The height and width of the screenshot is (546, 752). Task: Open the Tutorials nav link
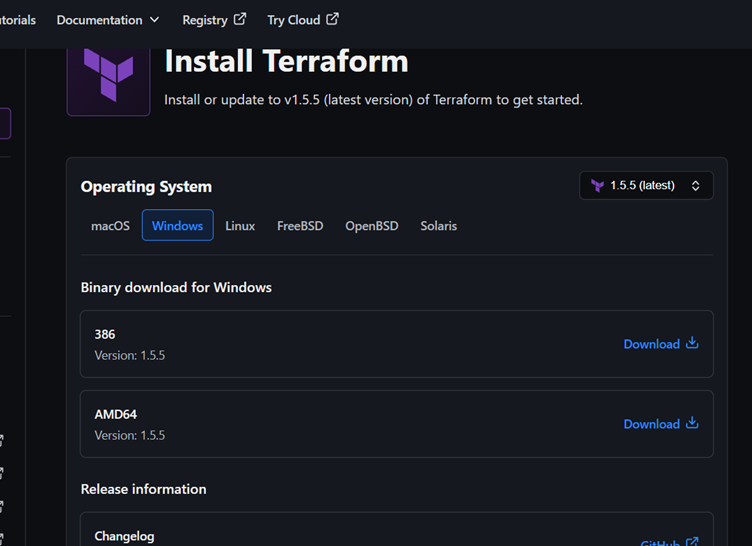[18, 20]
